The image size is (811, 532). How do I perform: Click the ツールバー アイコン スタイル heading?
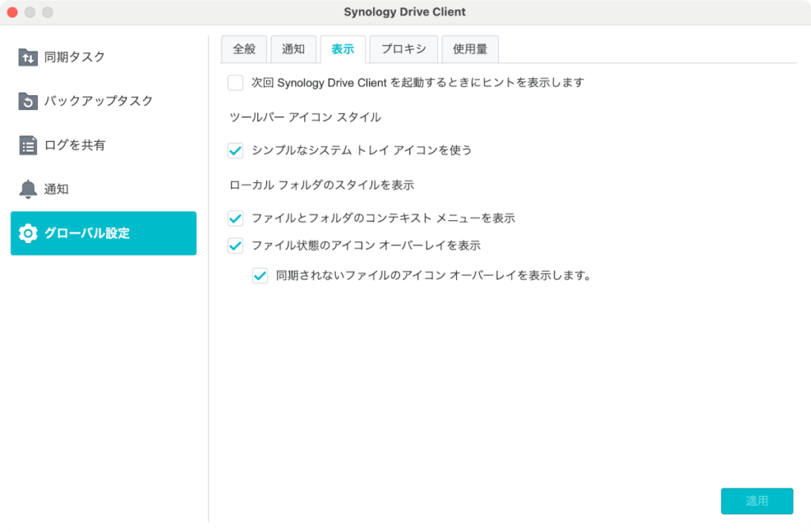tap(305, 117)
